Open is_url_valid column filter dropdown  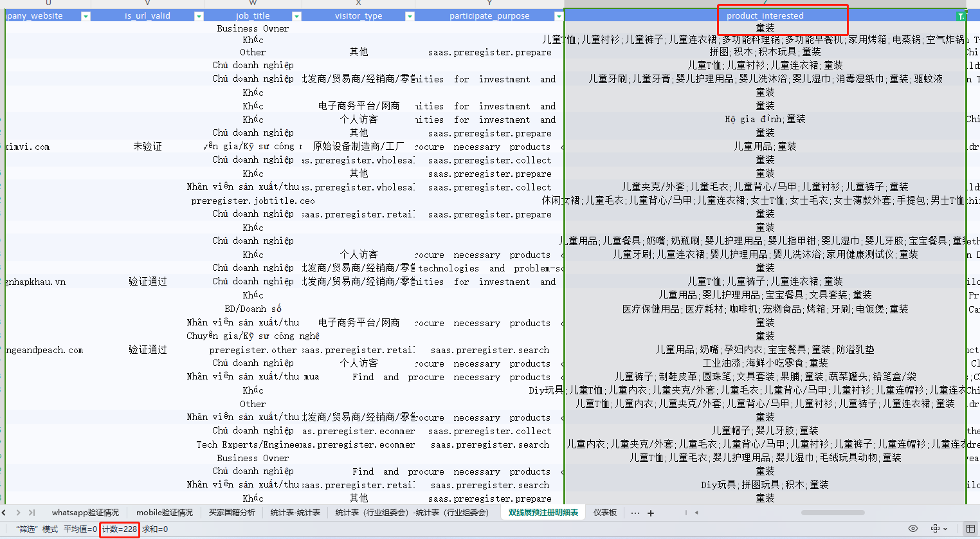(199, 16)
